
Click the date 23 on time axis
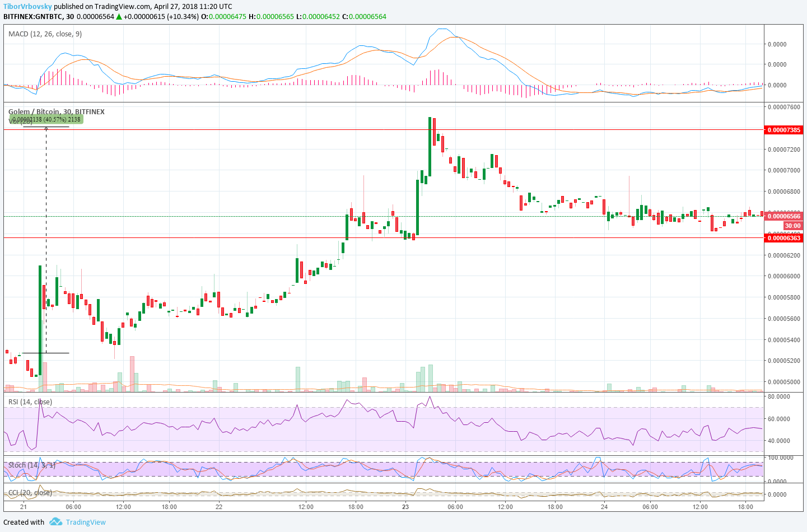click(405, 507)
